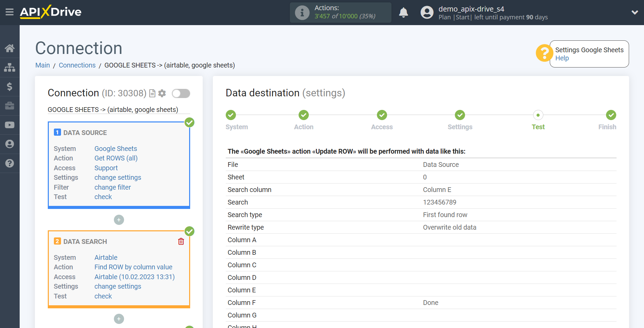Click the Data Source checkmark badge
Viewport: 644px width, 328px height.
pos(189,122)
